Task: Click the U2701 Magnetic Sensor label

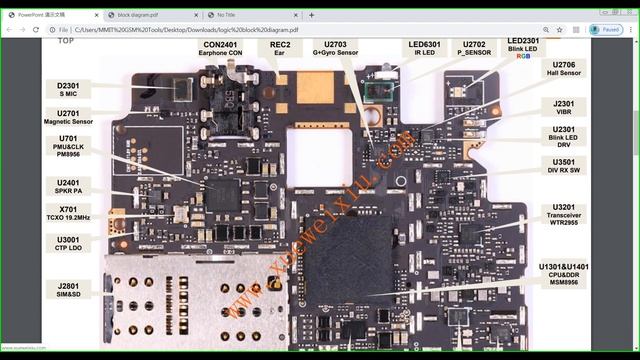Action: coord(68,117)
